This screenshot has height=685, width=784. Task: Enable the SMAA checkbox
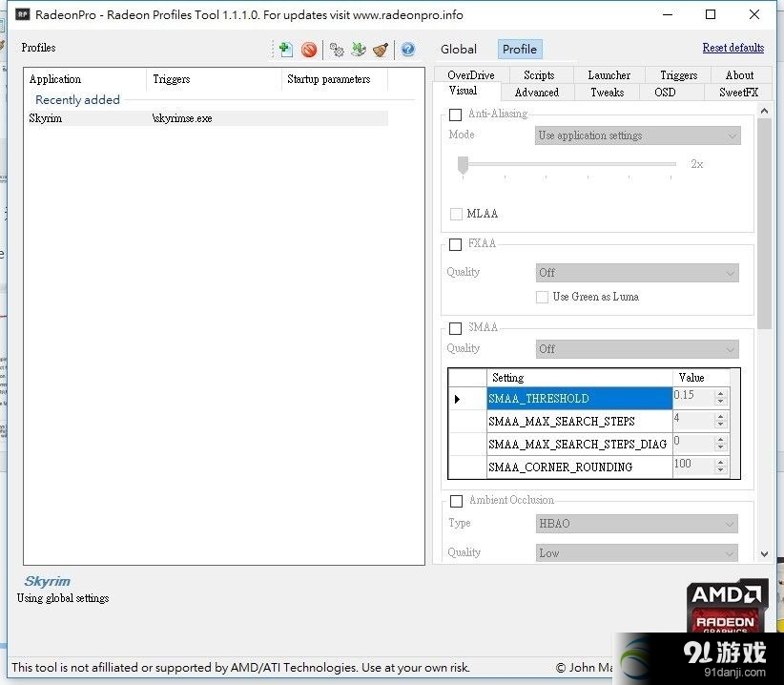coord(455,328)
